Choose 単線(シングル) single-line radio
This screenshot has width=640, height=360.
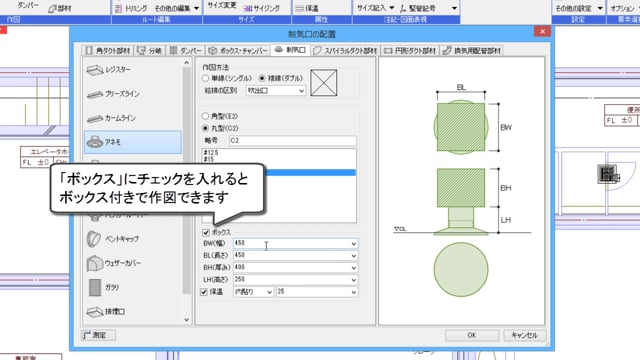[205, 78]
